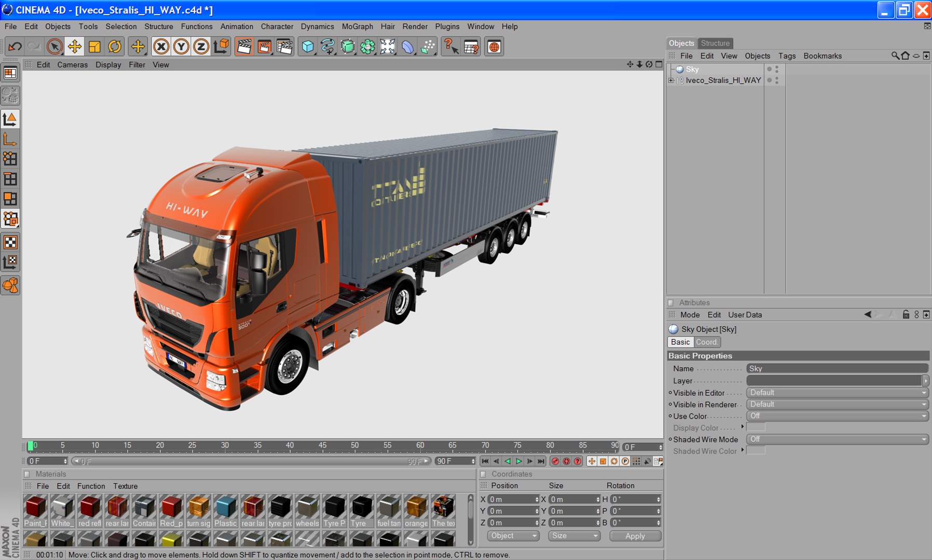The image size is (932, 560).
Task: Click the Layer field arrow button
Action: tap(926, 381)
